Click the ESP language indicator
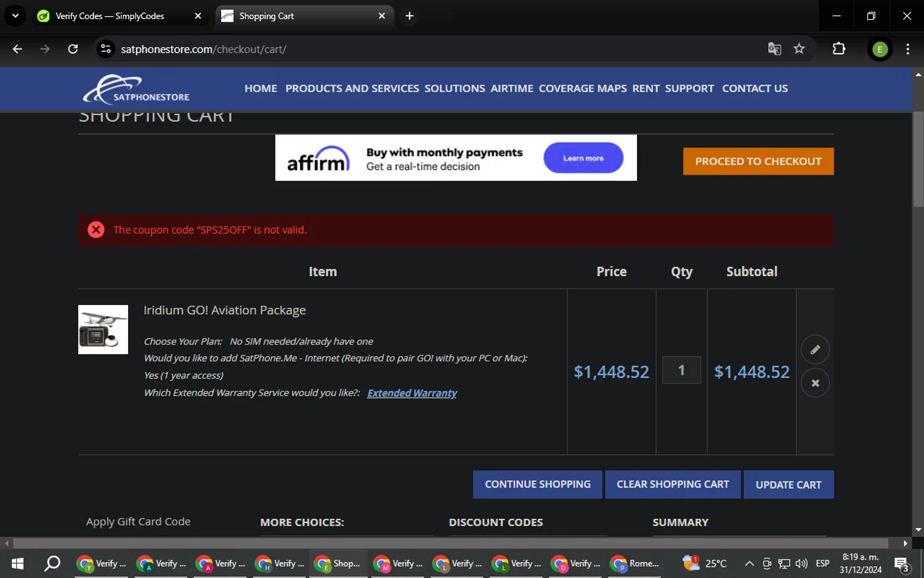 [822, 563]
